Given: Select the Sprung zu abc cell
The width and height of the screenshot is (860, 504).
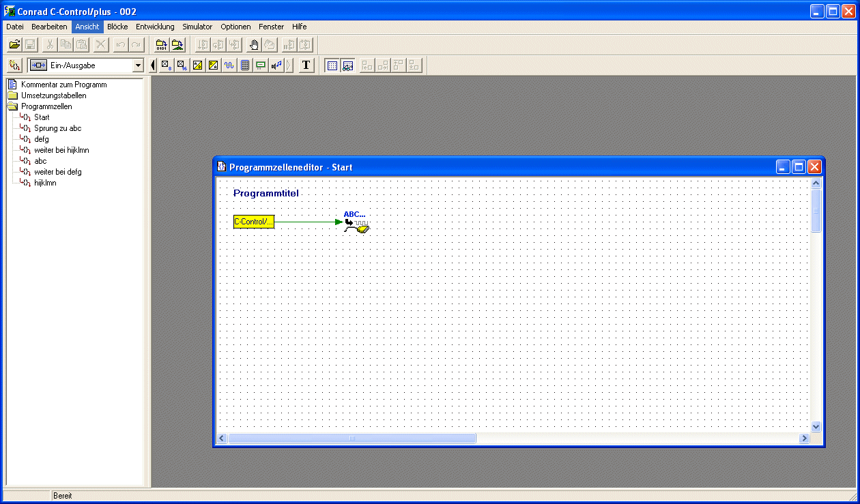Looking at the screenshot, I should click(57, 128).
